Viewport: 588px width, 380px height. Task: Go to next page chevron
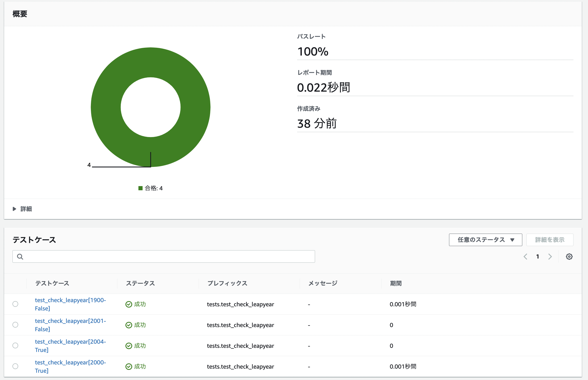pos(550,256)
